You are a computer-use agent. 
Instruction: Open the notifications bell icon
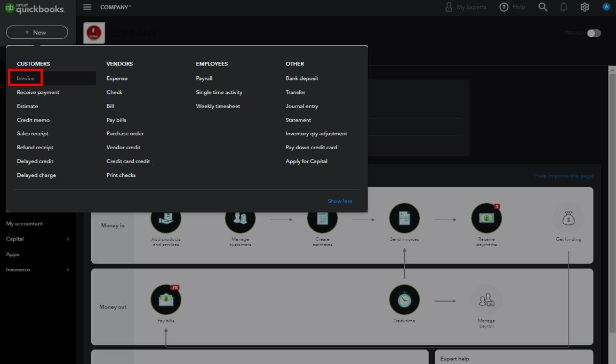(x=564, y=7)
